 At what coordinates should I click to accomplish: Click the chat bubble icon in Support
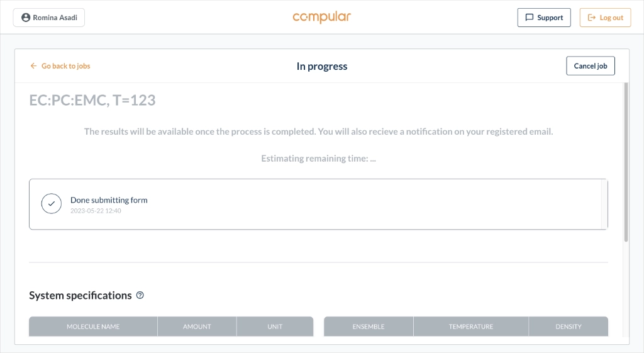coord(530,18)
